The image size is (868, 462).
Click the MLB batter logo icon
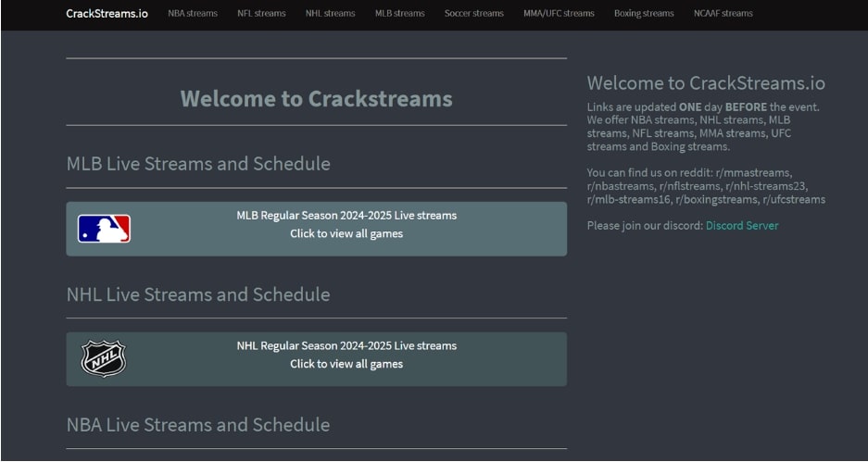pos(104,229)
